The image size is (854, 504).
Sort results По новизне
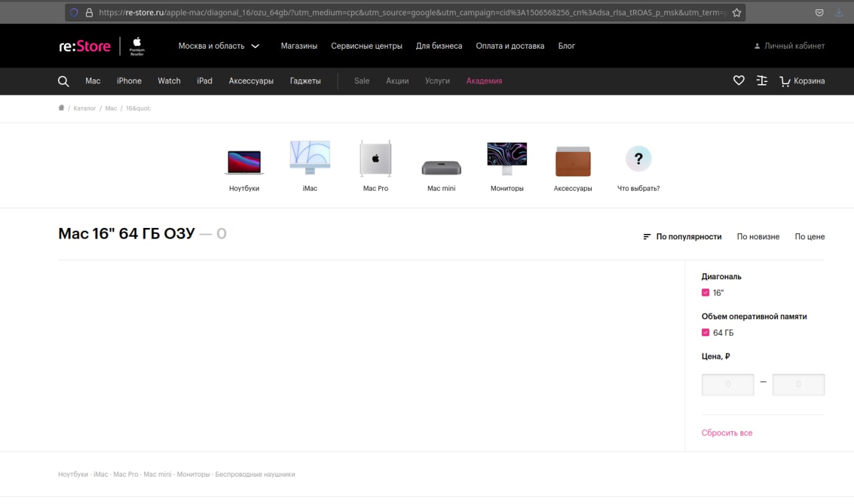(x=758, y=237)
